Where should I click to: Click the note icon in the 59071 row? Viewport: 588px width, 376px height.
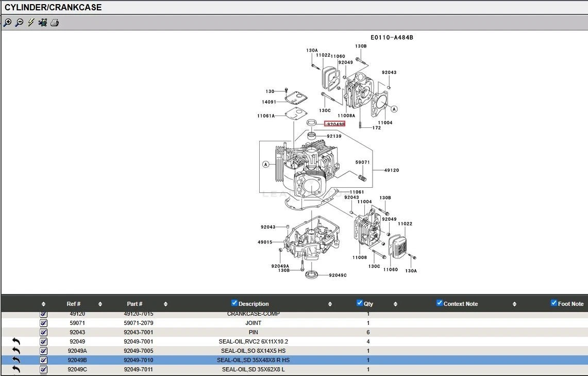pyautogui.click(x=43, y=323)
